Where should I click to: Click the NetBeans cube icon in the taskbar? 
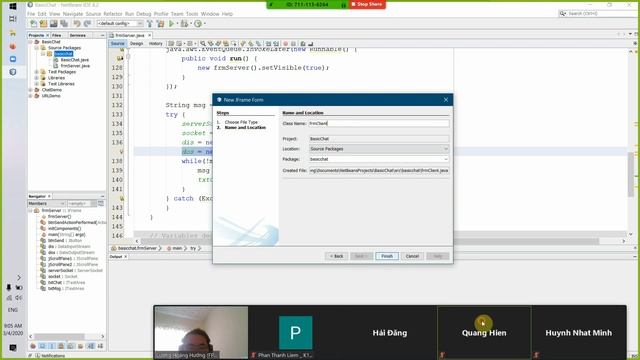(x=13, y=72)
